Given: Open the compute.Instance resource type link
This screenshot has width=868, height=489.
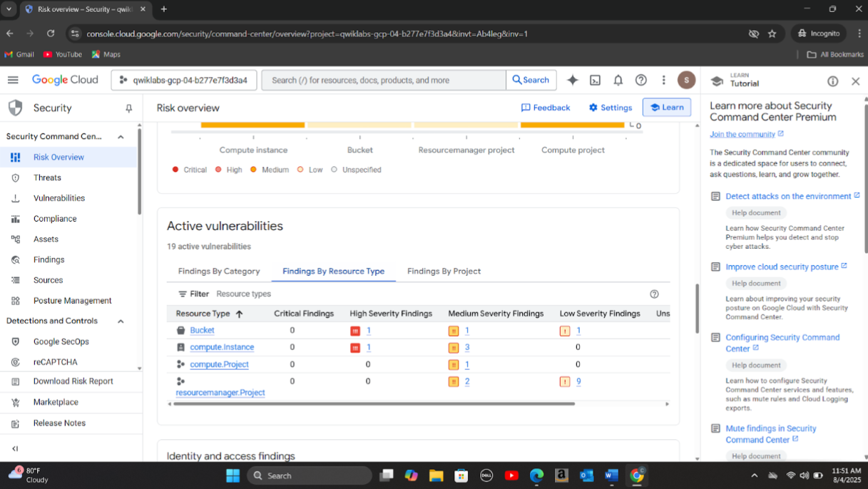Looking at the screenshot, I should point(222,347).
